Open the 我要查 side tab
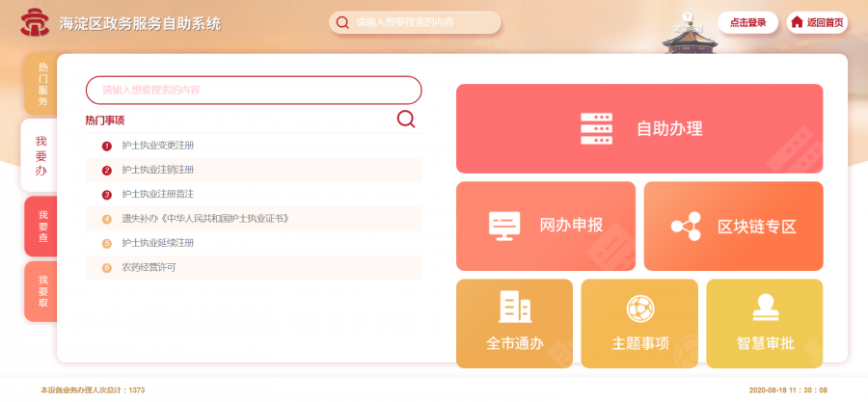868x402 pixels. pos(41,227)
